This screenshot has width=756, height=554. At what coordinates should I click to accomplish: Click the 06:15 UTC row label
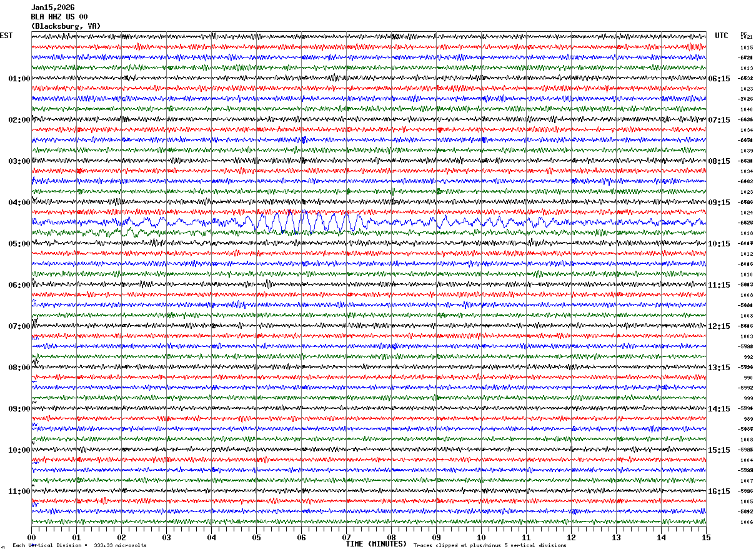tap(719, 79)
